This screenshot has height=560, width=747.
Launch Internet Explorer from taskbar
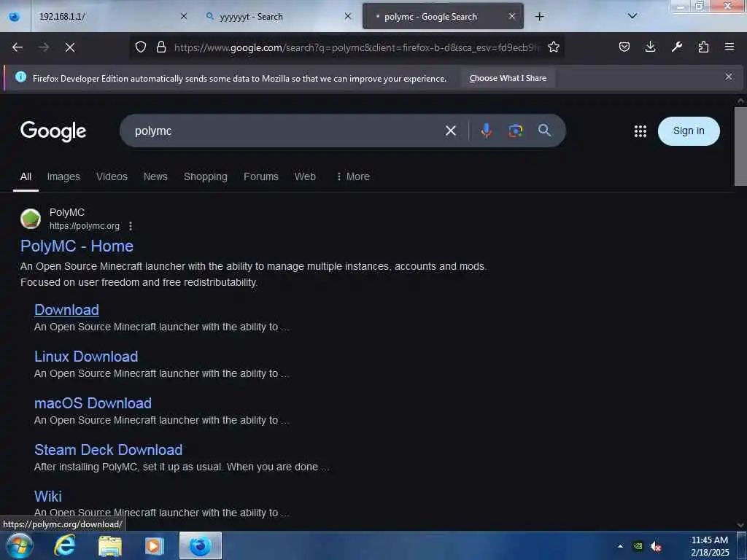coord(64,545)
